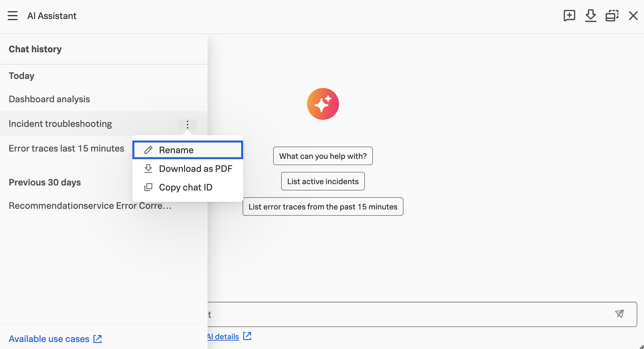The image size is (644, 349).
Task: Click 'List active incidents' suggestion button
Action: [323, 181]
